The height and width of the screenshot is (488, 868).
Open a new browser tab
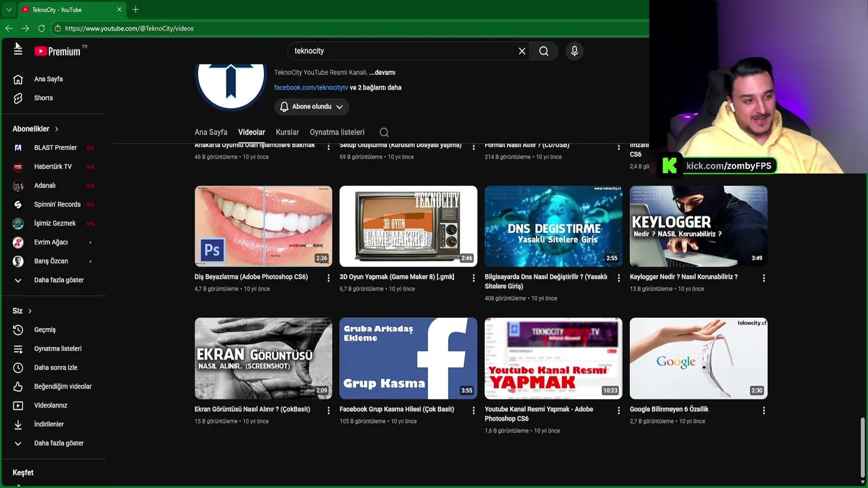(x=136, y=9)
